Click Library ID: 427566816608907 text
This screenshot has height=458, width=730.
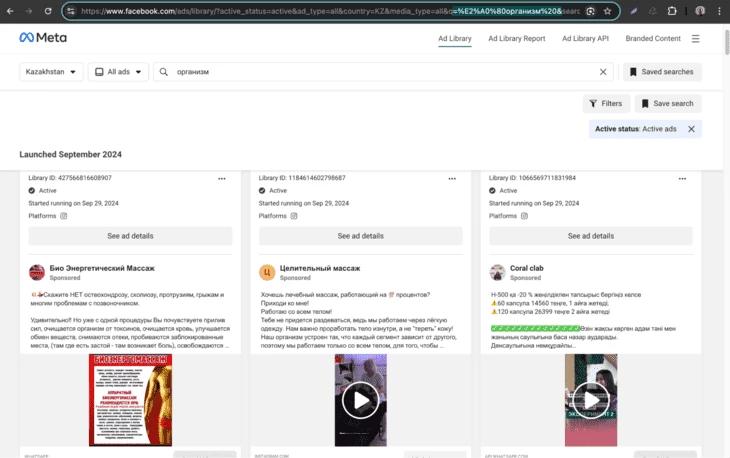click(70, 178)
